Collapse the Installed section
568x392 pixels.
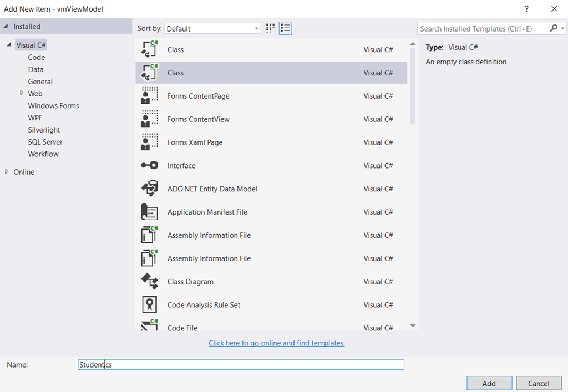(6, 26)
